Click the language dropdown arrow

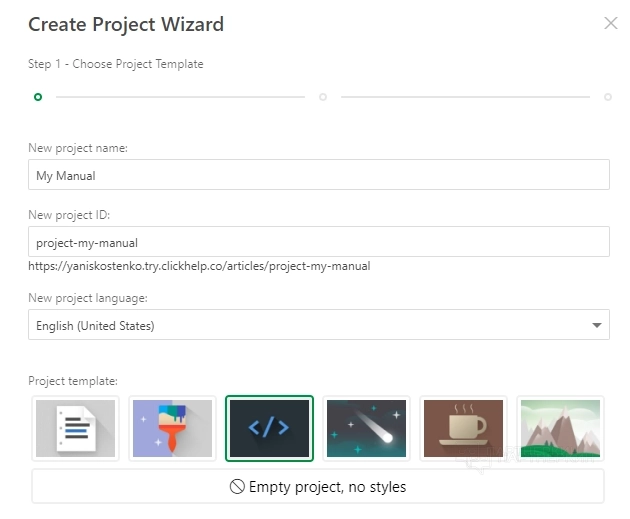[x=597, y=325]
